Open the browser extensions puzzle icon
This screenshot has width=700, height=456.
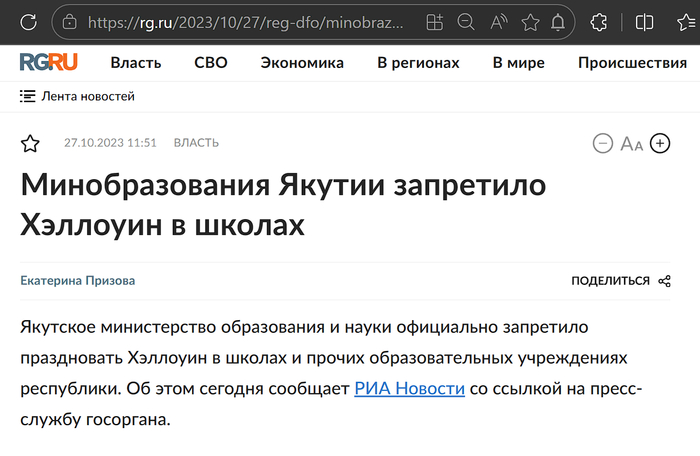[599, 21]
